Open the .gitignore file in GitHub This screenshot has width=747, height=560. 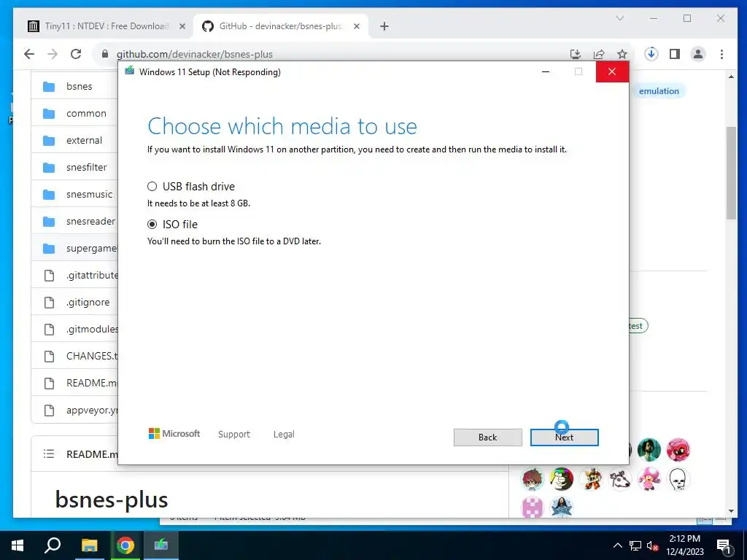(x=88, y=303)
